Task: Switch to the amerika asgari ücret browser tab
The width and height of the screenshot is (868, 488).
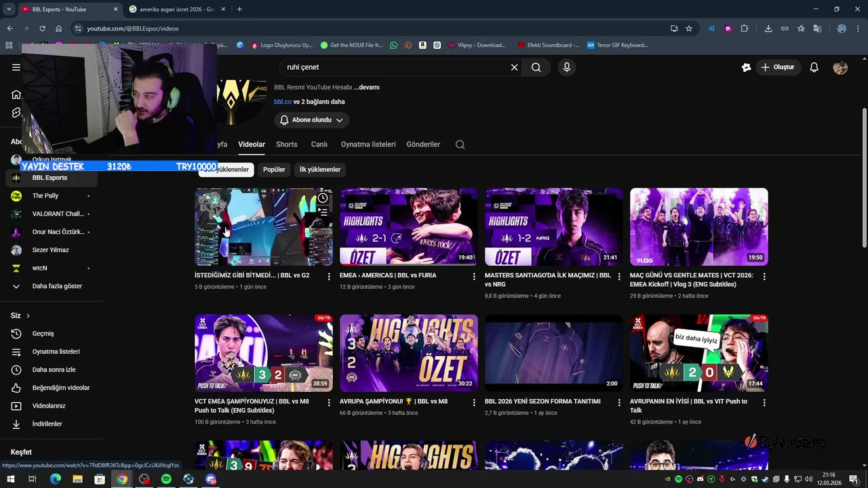Action: coord(178,9)
